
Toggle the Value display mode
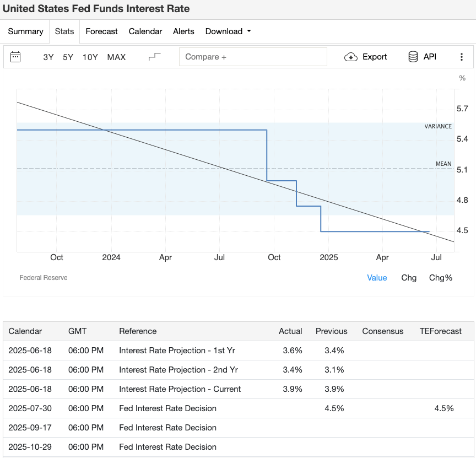377,278
